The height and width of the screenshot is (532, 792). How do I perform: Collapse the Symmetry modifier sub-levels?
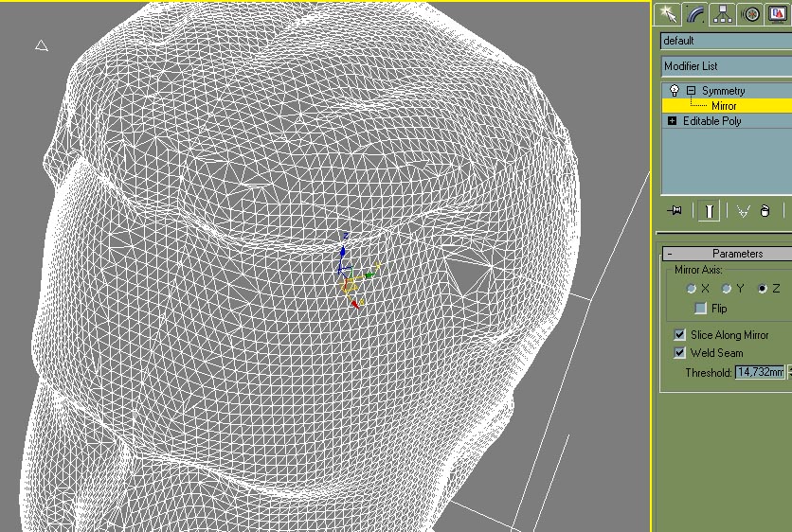click(691, 91)
